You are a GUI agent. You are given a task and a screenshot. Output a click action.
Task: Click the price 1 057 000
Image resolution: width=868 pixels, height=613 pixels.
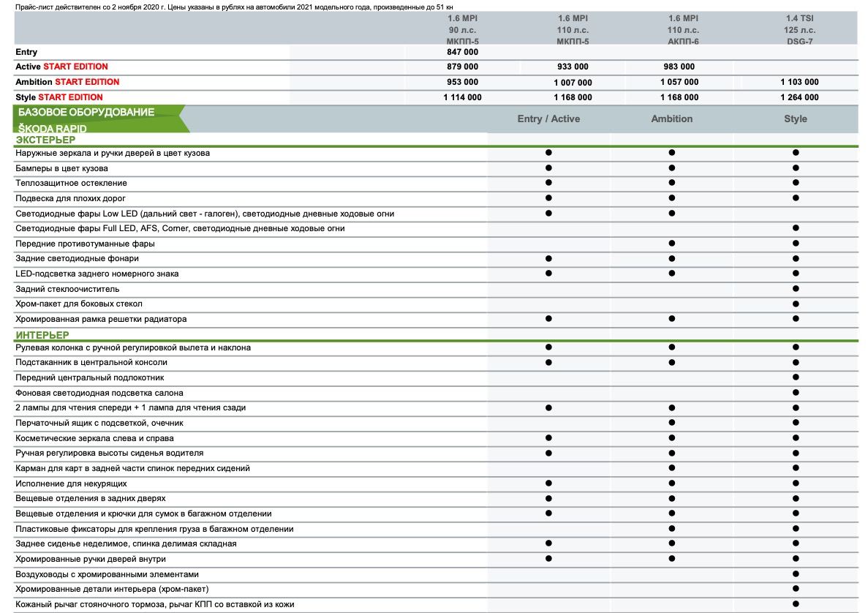tap(679, 82)
